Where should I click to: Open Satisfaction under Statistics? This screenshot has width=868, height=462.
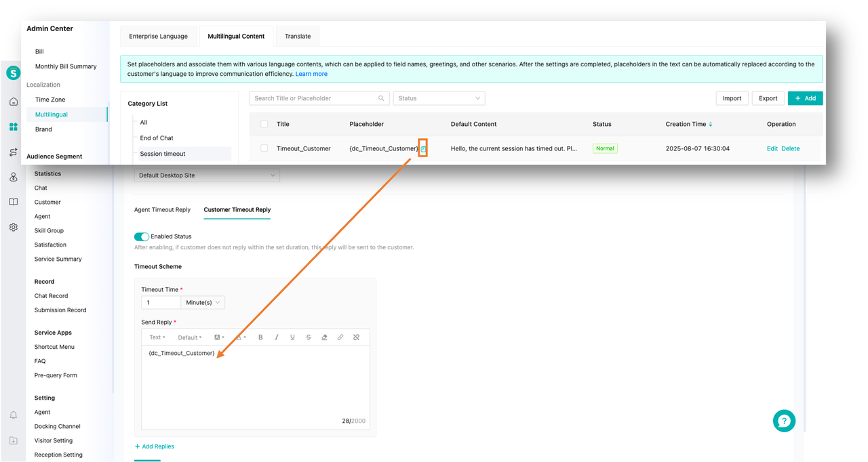(x=51, y=245)
